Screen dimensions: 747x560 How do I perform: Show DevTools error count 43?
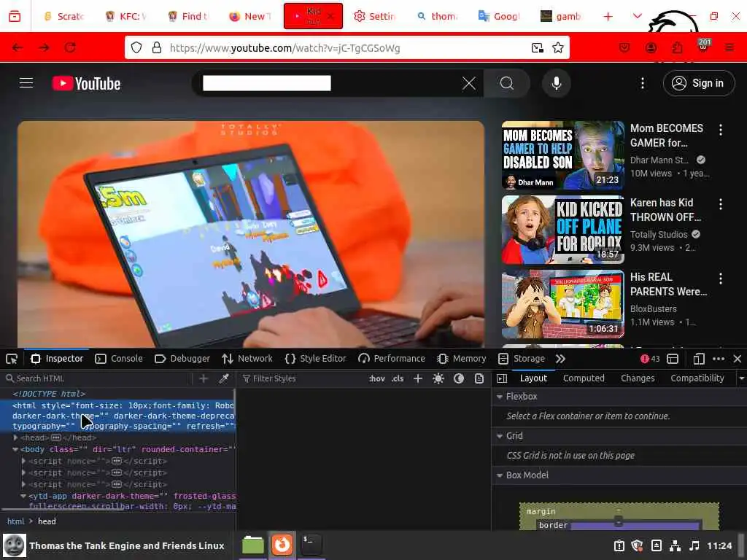(650, 359)
